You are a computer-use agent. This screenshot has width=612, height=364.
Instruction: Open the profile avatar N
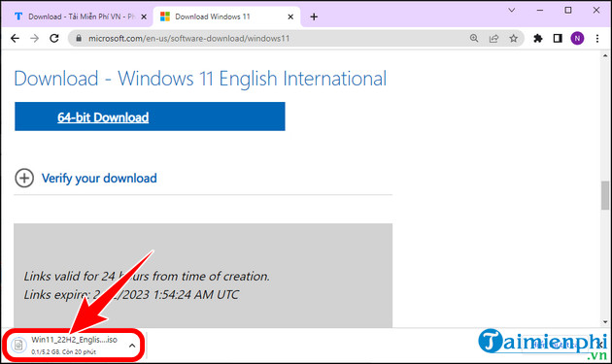tap(577, 38)
